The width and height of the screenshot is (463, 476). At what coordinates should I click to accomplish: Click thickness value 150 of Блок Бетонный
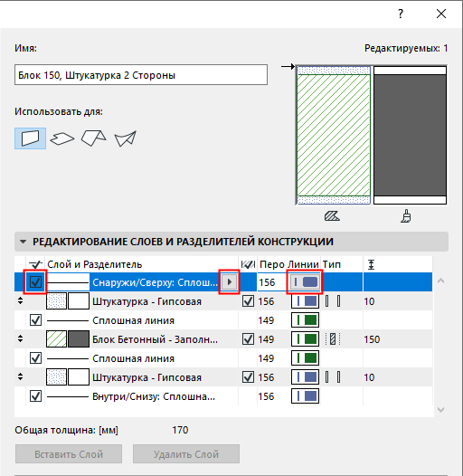[372, 339]
